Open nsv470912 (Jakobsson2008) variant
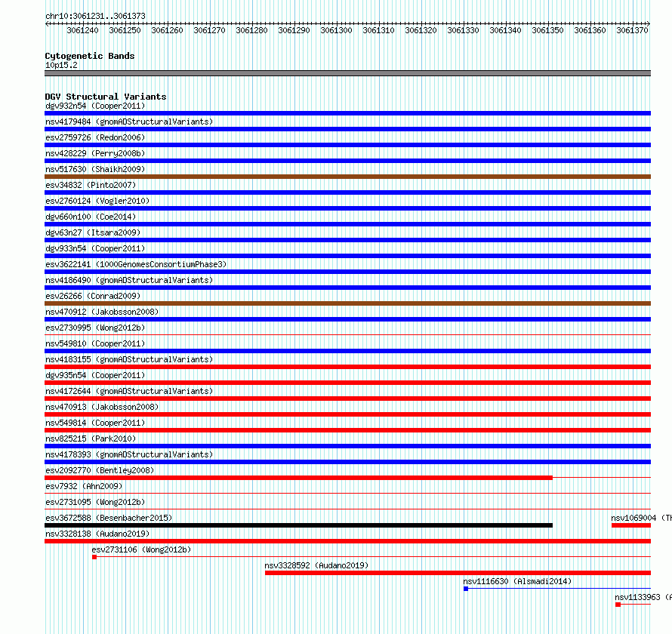Viewport: 672px width, 634px height. click(102, 312)
